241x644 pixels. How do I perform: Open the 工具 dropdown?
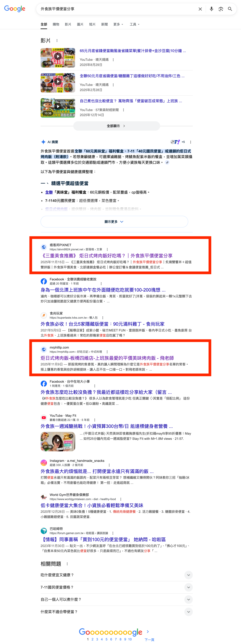coord(134,24)
